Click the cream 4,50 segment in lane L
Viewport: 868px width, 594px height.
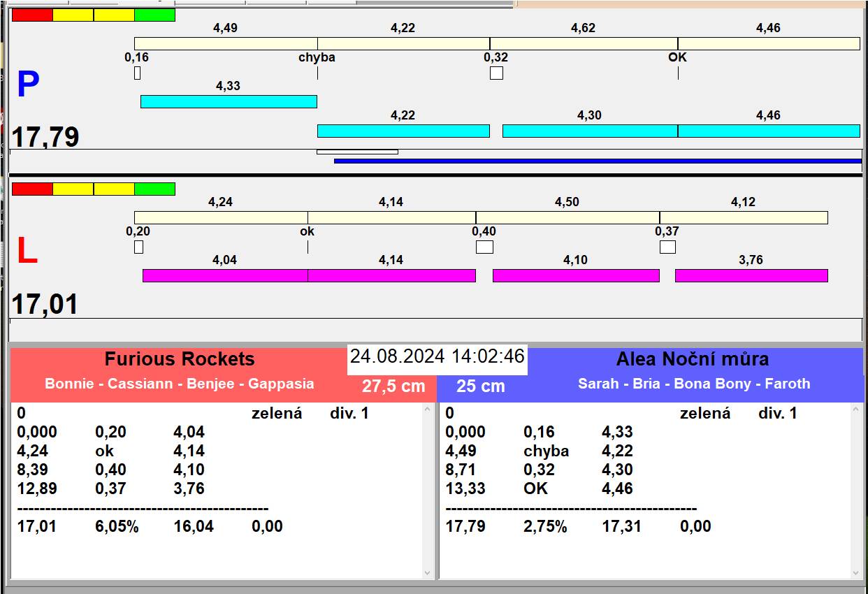567,217
